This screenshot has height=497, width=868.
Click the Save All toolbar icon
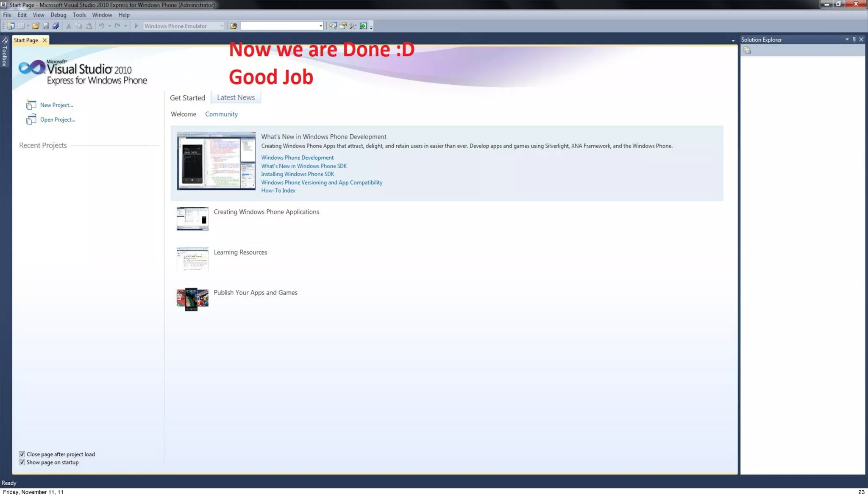(x=56, y=26)
